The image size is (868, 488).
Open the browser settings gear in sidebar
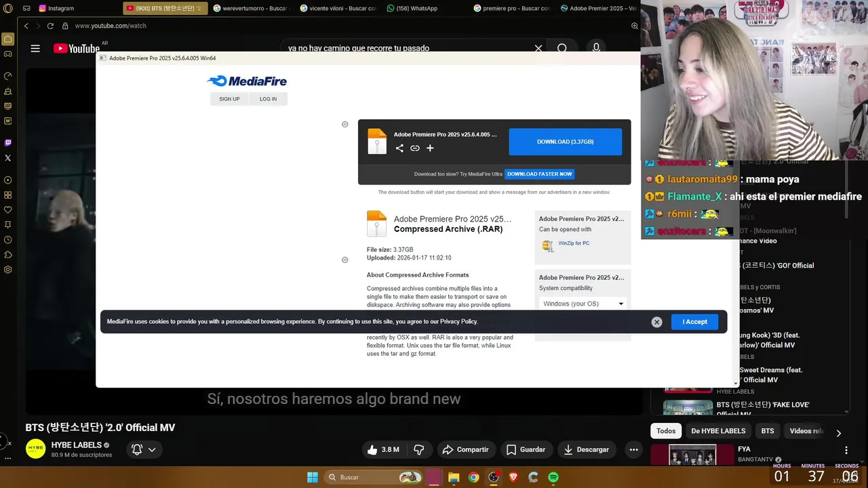pyautogui.click(x=8, y=270)
